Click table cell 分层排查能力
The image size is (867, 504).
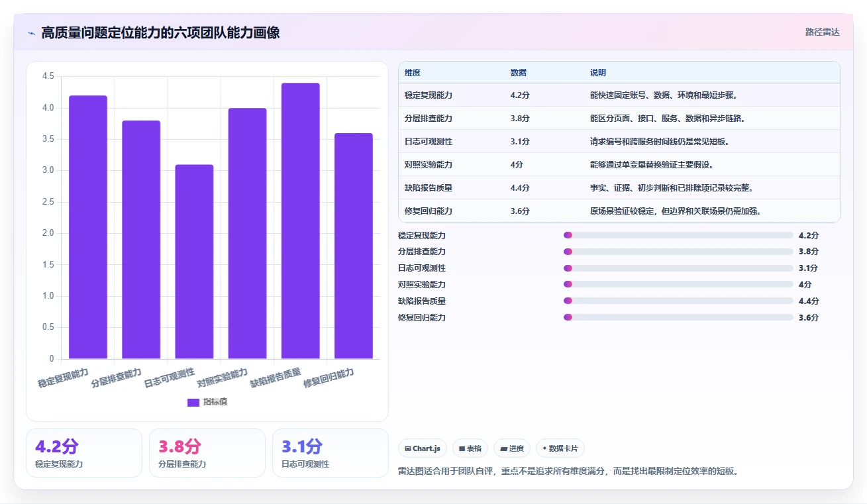[429, 119]
